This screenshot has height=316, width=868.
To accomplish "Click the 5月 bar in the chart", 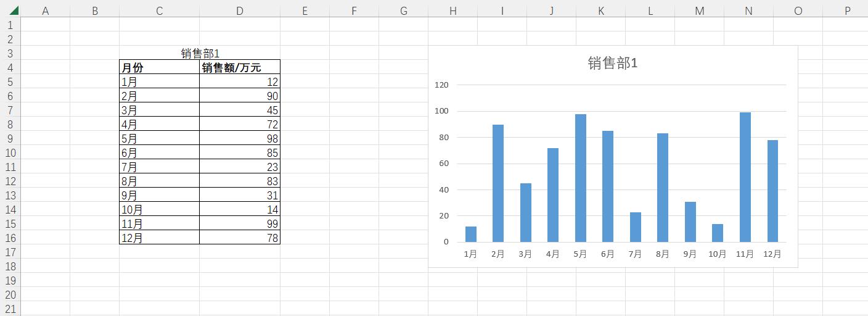I will [x=581, y=178].
